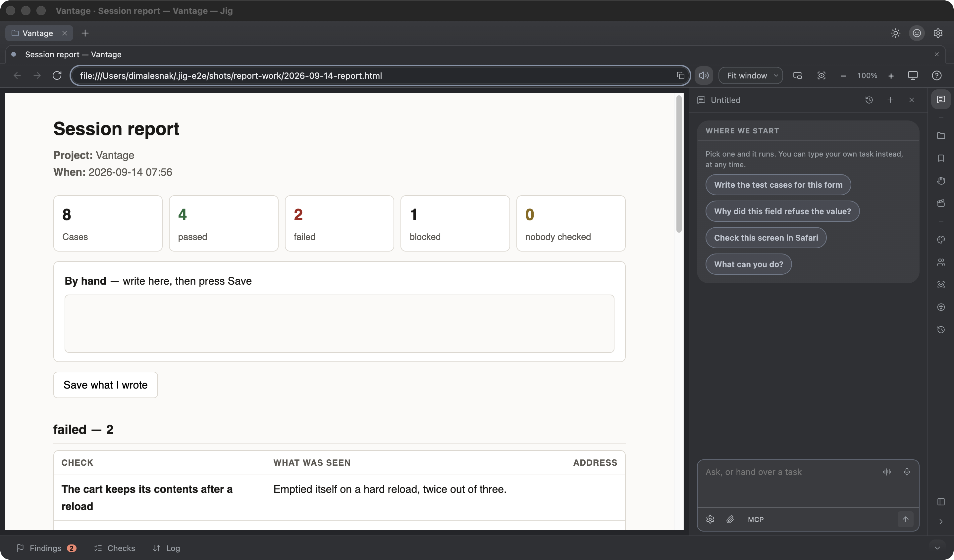Open the palette icon in right sidebar
Viewport: 954px width, 560px height.
941,240
